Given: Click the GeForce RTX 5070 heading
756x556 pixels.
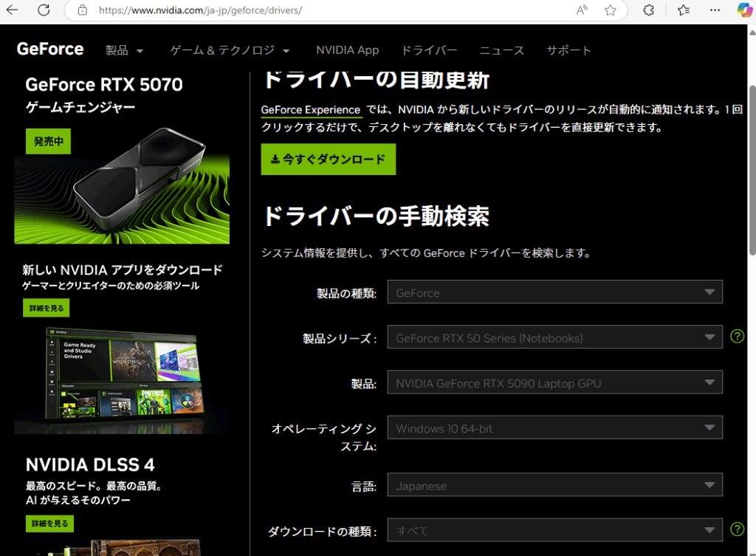Looking at the screenshot, I should (x=104, y=84).
